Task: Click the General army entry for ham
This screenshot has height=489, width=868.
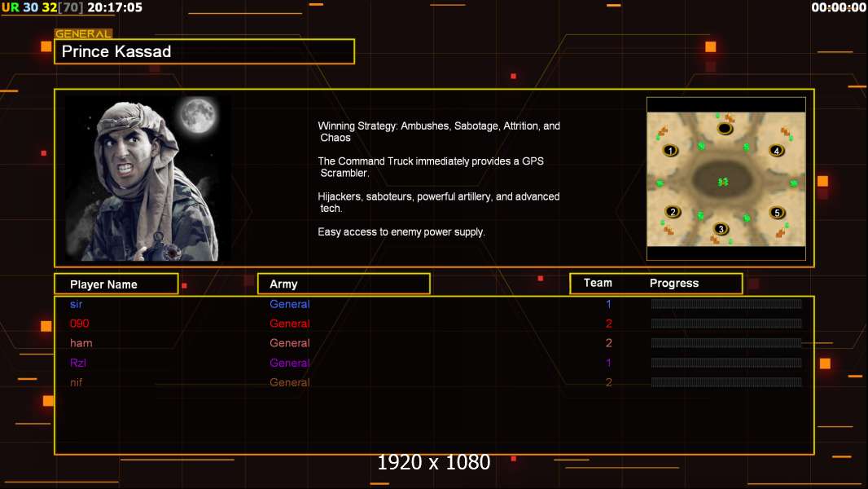Action: click(x=290, y=343)
